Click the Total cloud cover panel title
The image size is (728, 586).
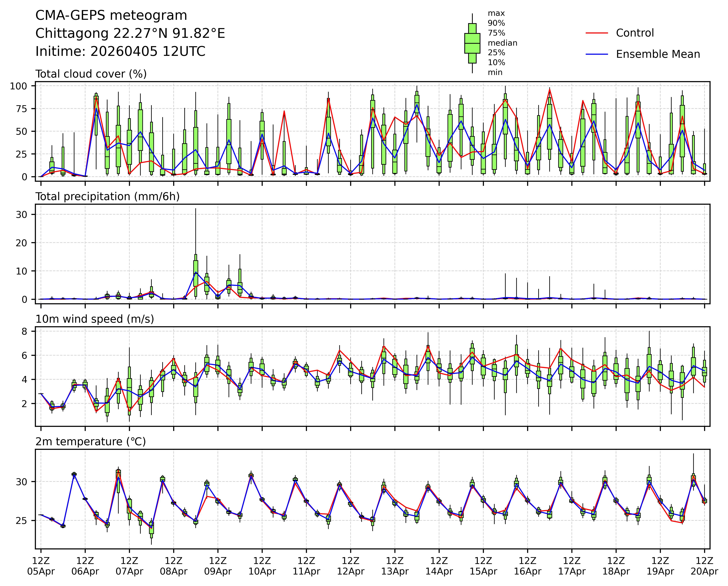click(91, 74)
